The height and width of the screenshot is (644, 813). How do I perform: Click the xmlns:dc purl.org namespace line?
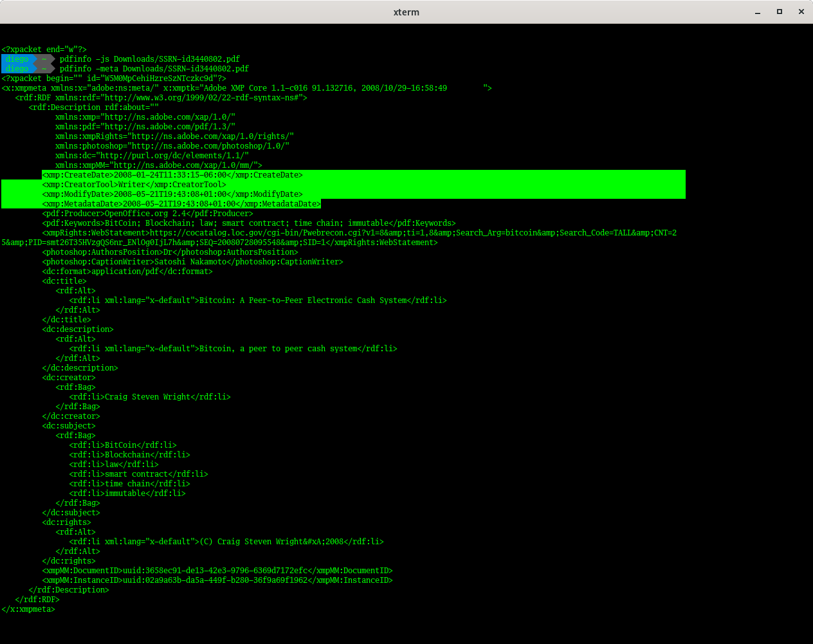coord(152,156)
